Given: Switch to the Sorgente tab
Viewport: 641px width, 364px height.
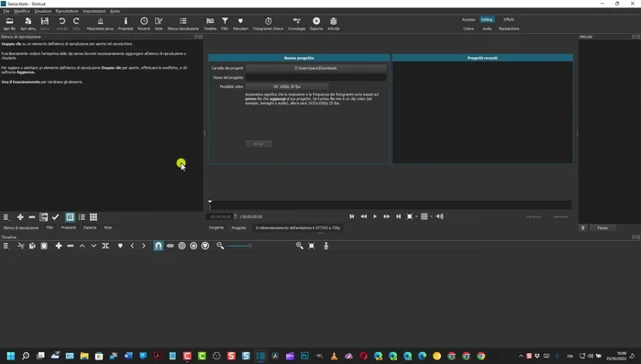Looking at the screenshot, I should coord(216,227).
